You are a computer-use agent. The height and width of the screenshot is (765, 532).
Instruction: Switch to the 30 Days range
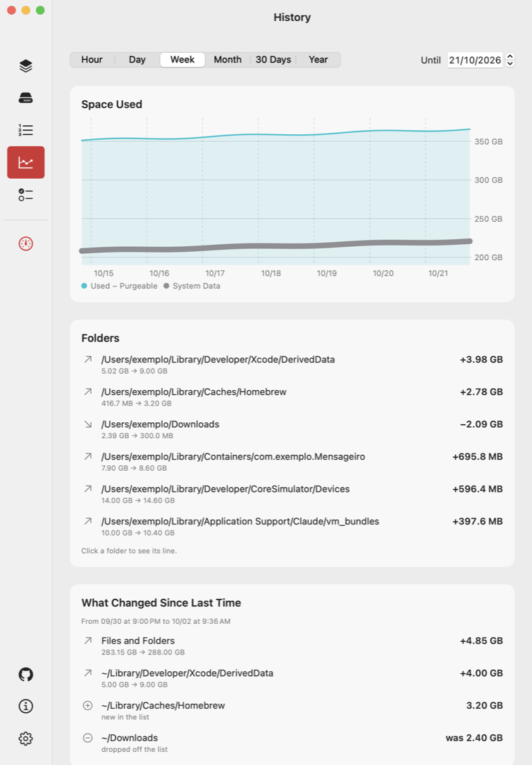pyautogui.click(x=273, y=60)
